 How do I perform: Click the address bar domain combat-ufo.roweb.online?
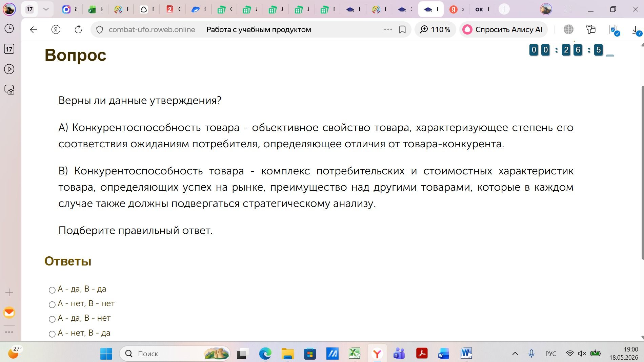coord(152,30)
